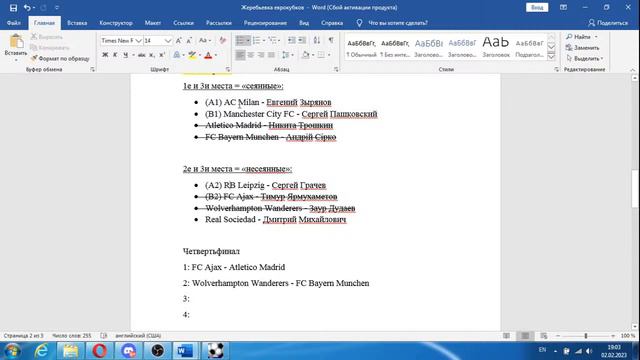Align text right
This screenshot has width=640, height=360.
point(261,55)
